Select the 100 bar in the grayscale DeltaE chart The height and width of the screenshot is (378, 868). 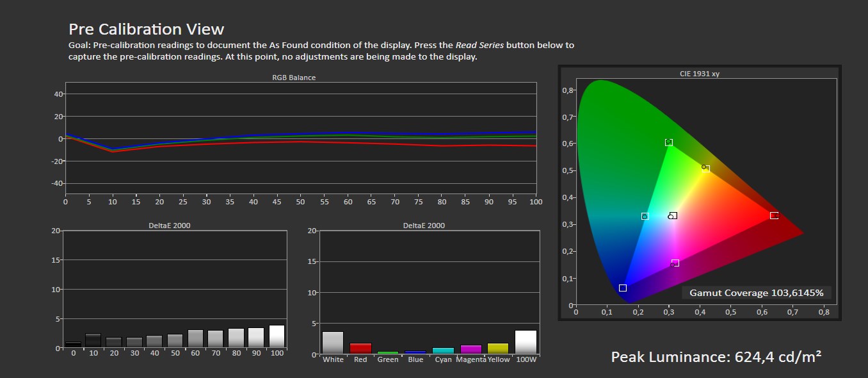(277, 337)
